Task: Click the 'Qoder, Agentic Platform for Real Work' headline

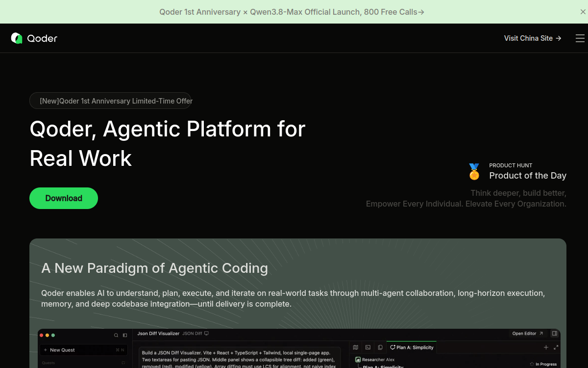Action: pyautogui.click(x=168, y=144)
